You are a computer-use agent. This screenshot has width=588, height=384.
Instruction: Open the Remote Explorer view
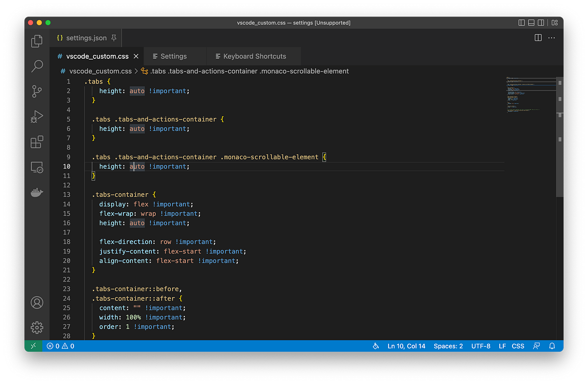(37, 167)
